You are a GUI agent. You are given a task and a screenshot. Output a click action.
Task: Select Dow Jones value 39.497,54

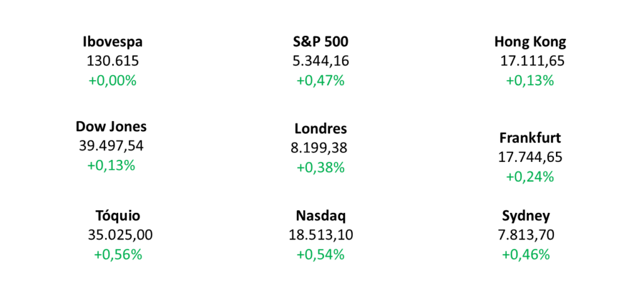(111, 146)
